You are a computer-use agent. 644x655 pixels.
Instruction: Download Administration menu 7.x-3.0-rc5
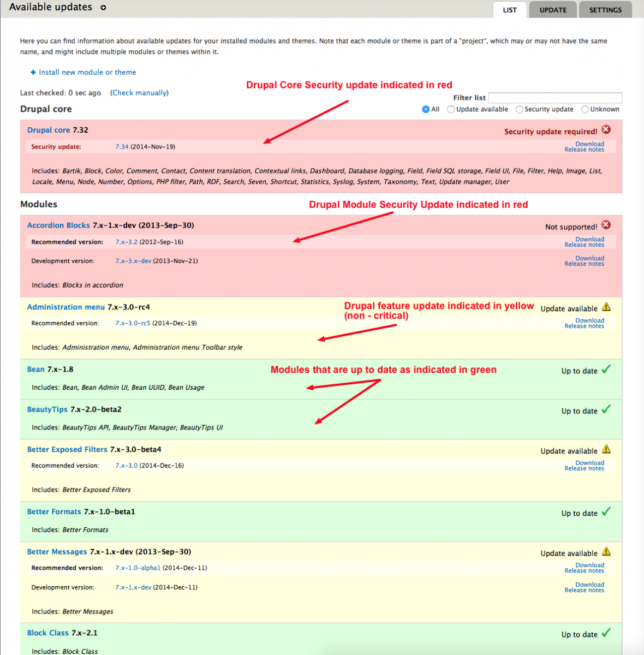point(589,320)
